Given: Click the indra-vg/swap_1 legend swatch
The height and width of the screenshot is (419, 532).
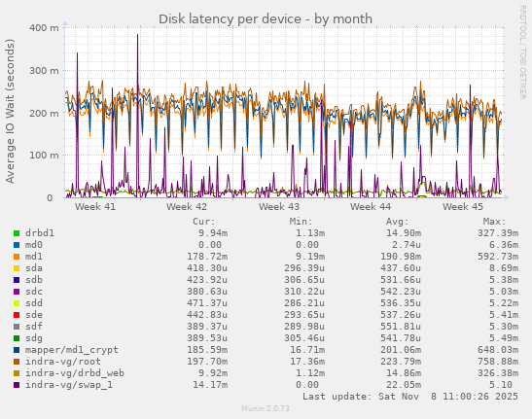Looking at the screenshot, I should pyautogui.click(x=17, y=385).
